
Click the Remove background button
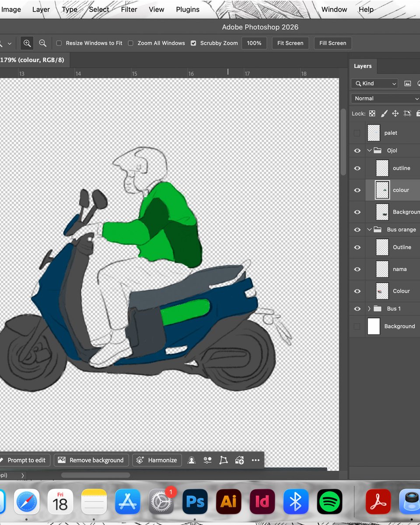(91, 460)
